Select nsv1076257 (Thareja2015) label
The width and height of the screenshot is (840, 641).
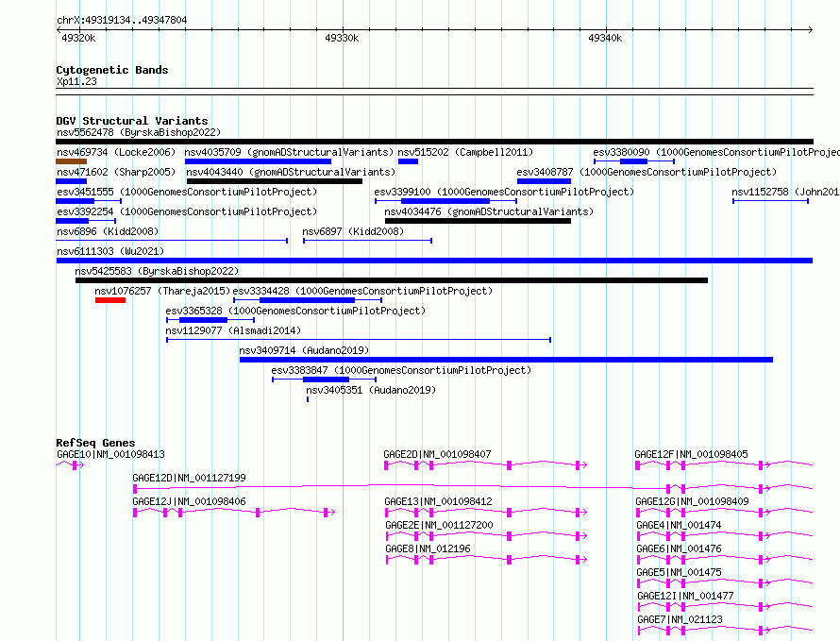[162, 291]
